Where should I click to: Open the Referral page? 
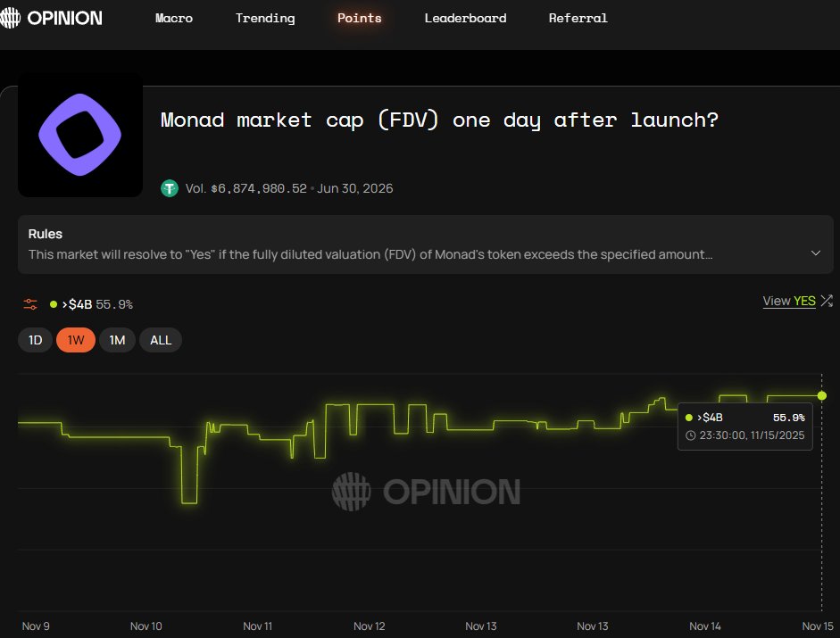(578, 18)
